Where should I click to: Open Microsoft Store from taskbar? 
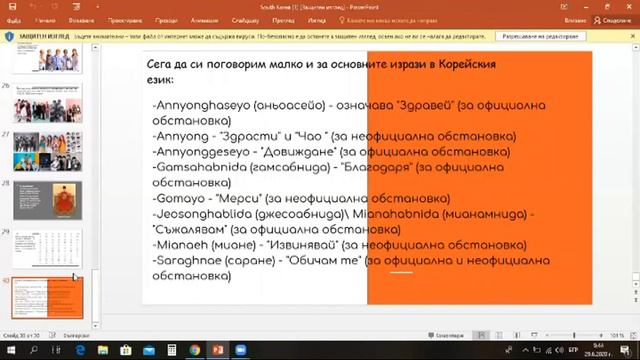pos(126,350)
